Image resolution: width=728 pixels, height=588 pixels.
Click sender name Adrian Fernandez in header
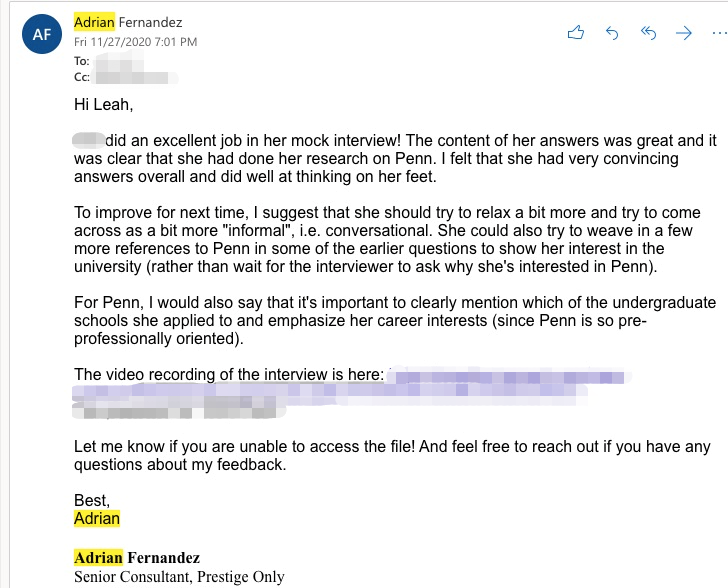point(128,22)
